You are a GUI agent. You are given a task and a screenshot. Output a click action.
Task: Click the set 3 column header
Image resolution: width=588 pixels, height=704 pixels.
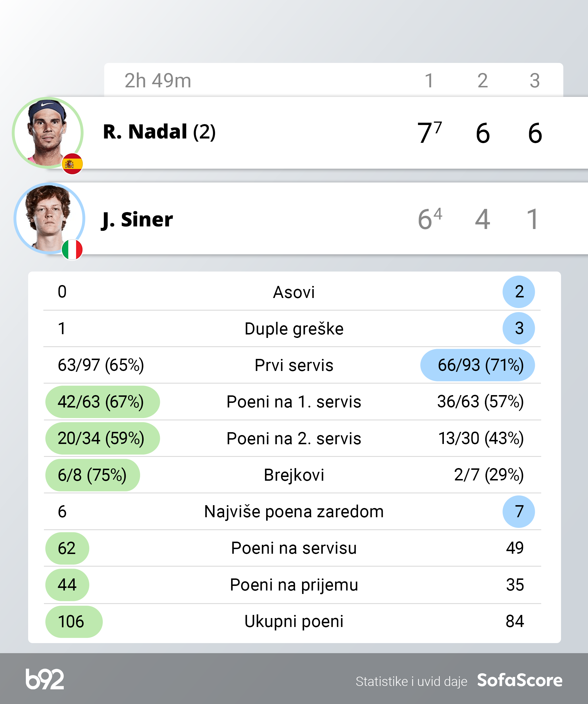tap(534, 81)
